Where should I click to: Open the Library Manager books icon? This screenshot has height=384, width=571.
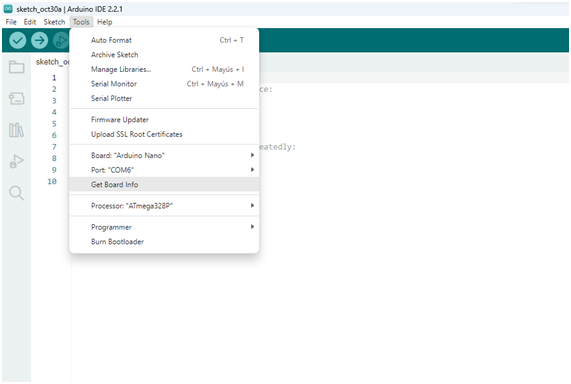16,130
